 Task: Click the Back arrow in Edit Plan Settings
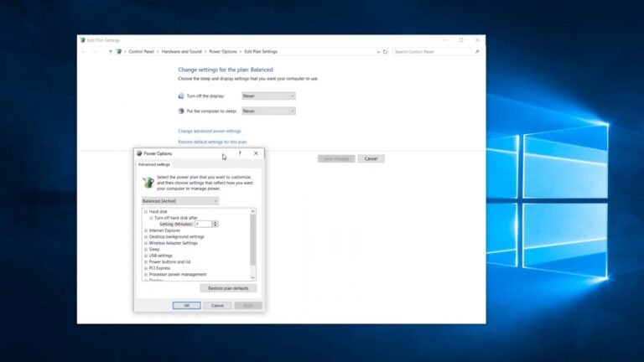[x=84, y=52]
